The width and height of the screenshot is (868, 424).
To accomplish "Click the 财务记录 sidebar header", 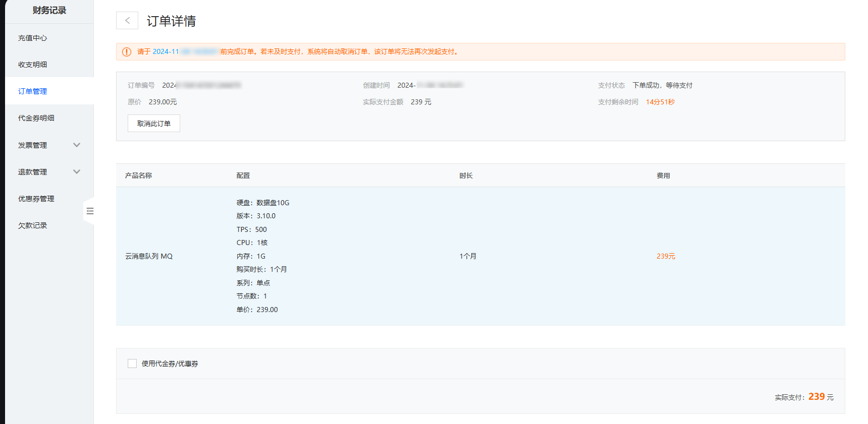I will tap(49, 11).
